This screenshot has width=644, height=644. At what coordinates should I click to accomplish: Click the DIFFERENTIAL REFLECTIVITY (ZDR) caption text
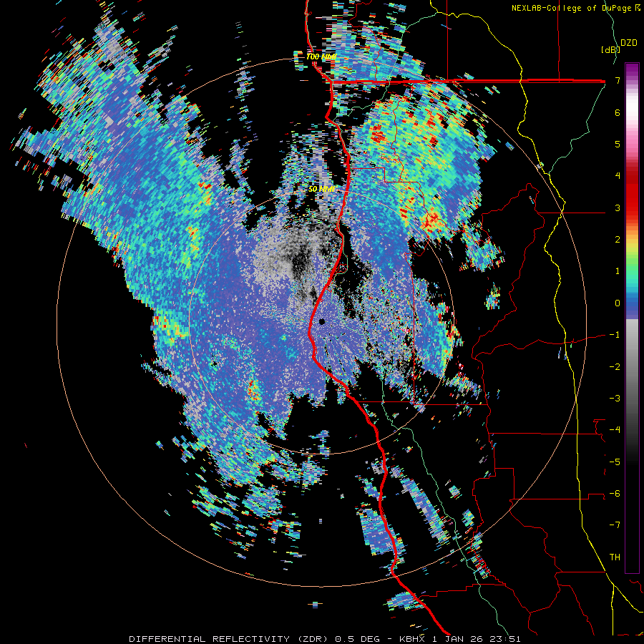tap(228, 639)
